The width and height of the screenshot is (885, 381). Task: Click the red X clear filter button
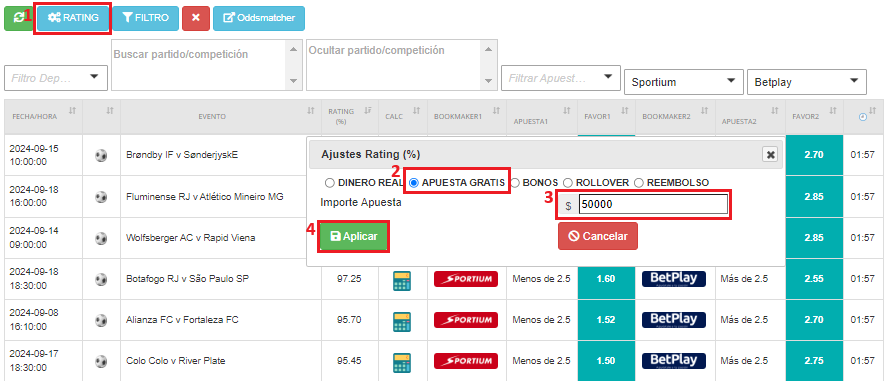[x=196, y=18]
